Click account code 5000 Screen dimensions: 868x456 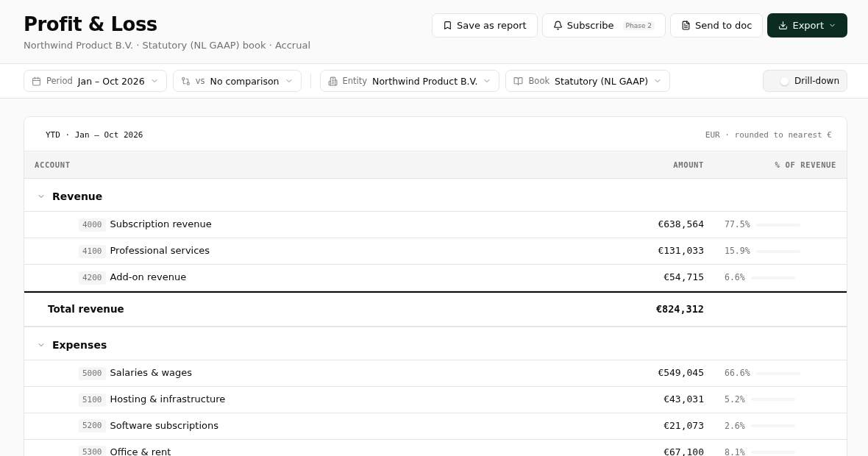[92, 374]
